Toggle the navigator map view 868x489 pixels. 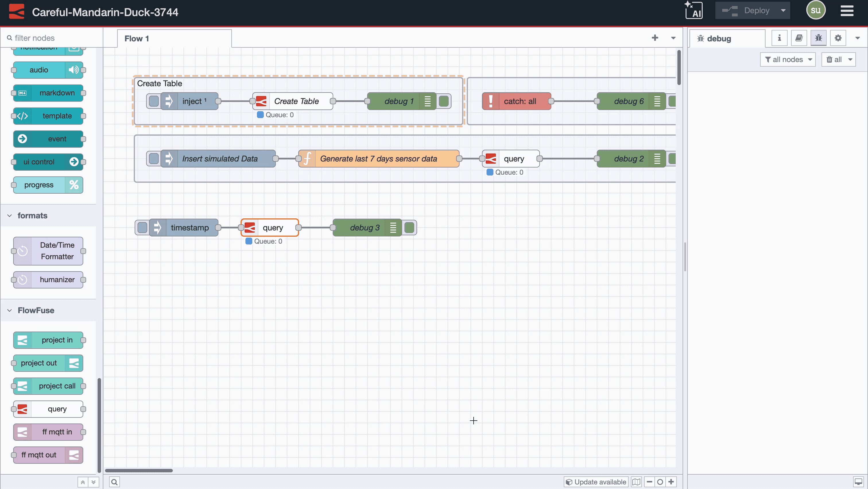point(637,482)
